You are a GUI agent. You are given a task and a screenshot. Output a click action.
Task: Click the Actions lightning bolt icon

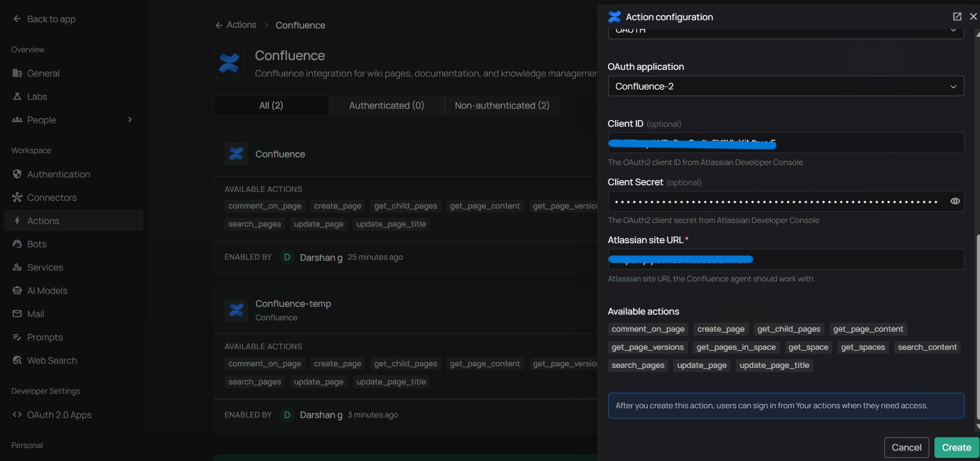(17, 220)
